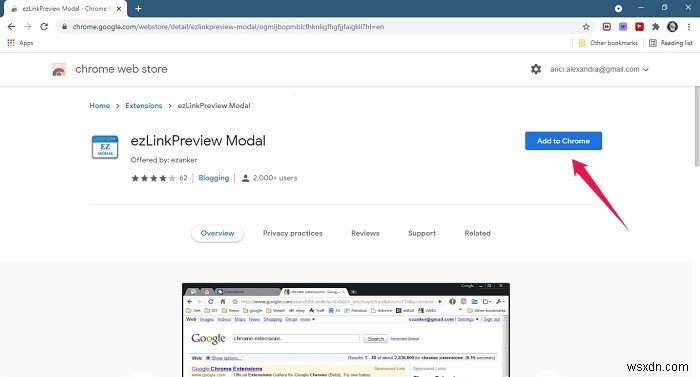Go to Extensions breadcrumb link
This screenshot has width=700, height=377.
point(144,105)
